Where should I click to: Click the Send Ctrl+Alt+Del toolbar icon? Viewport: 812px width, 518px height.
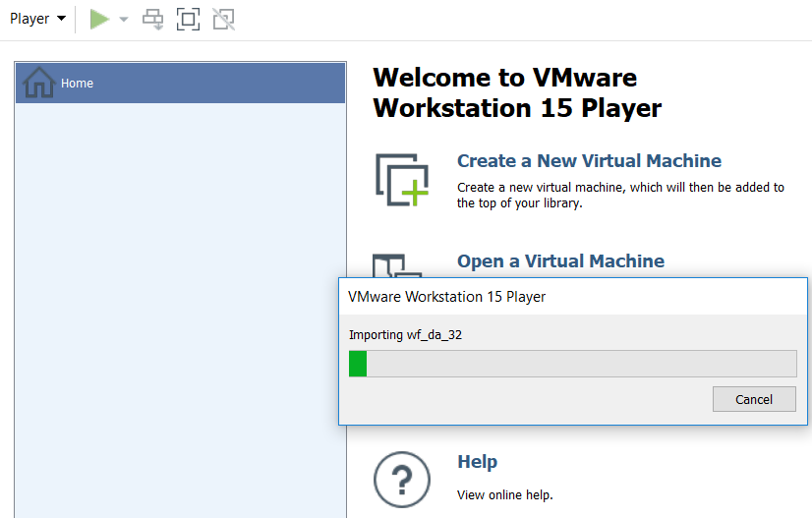pyautogui.click(x=152, y=19)
